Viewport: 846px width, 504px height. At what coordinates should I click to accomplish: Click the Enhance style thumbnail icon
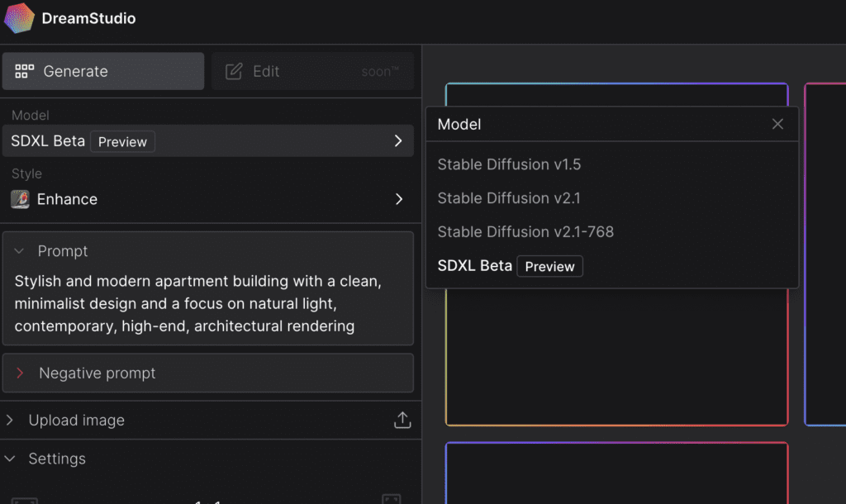click(x=20, y=199)
